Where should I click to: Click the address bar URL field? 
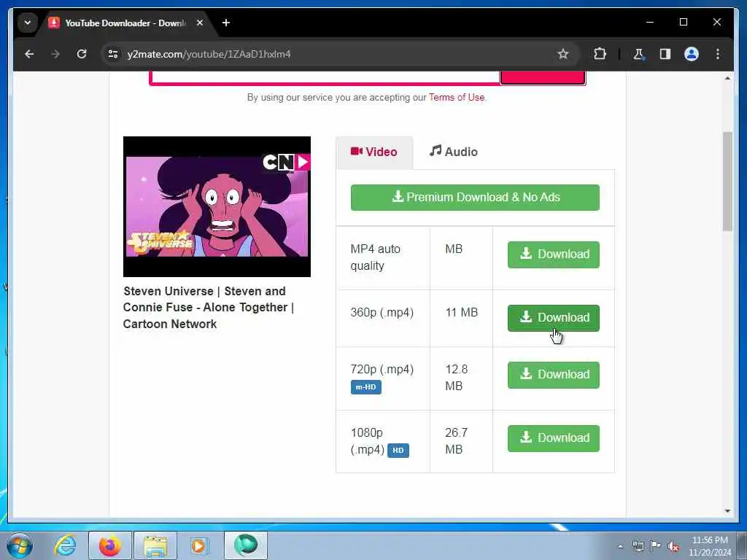click(333, 54)
